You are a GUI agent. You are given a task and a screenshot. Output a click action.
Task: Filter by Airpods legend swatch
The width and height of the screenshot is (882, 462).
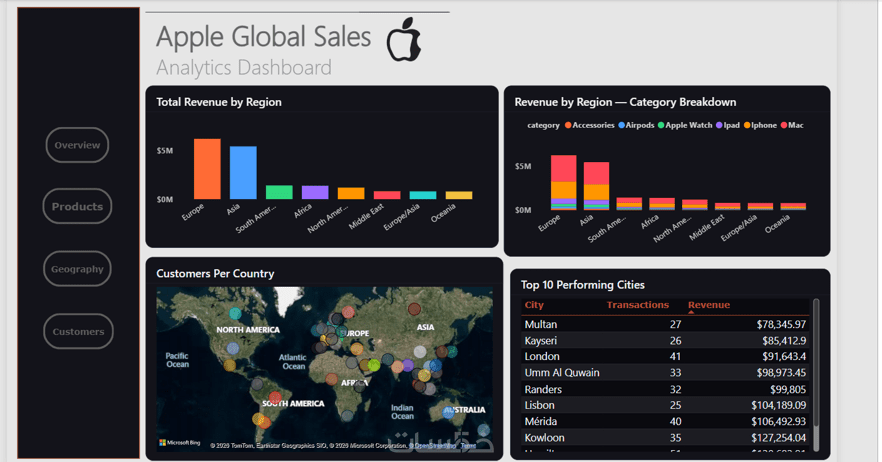(622, 125)
